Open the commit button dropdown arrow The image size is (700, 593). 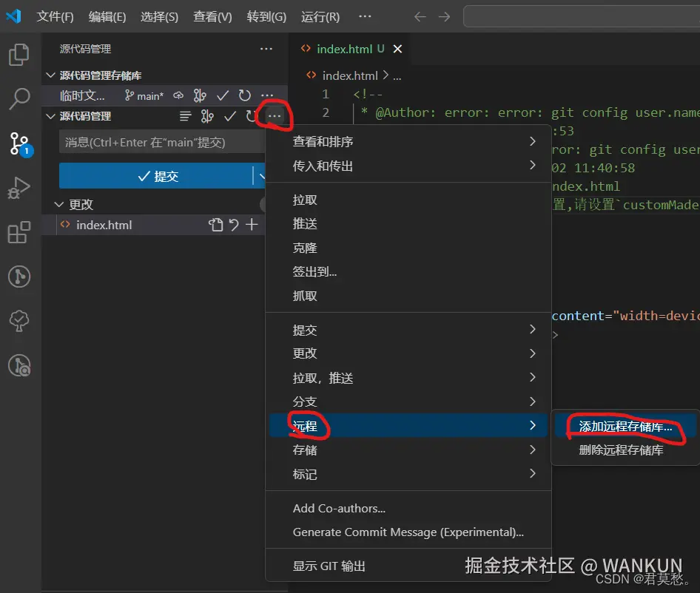pos(260,176)
